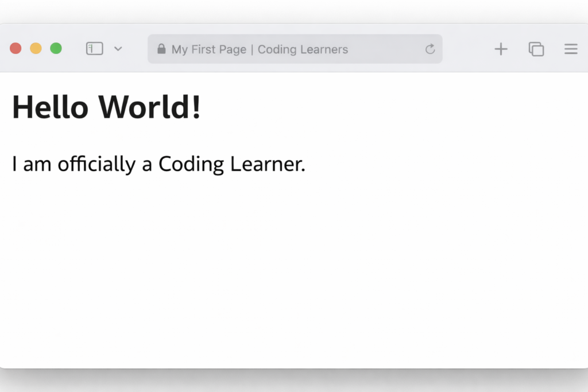
Task: Click the word 'officially' in the paragraph
Action: coord(96,164)
